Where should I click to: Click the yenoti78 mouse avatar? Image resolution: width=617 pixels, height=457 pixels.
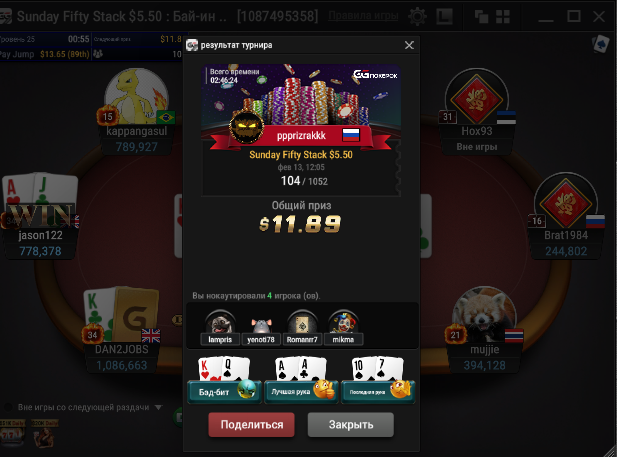[261, 325]
